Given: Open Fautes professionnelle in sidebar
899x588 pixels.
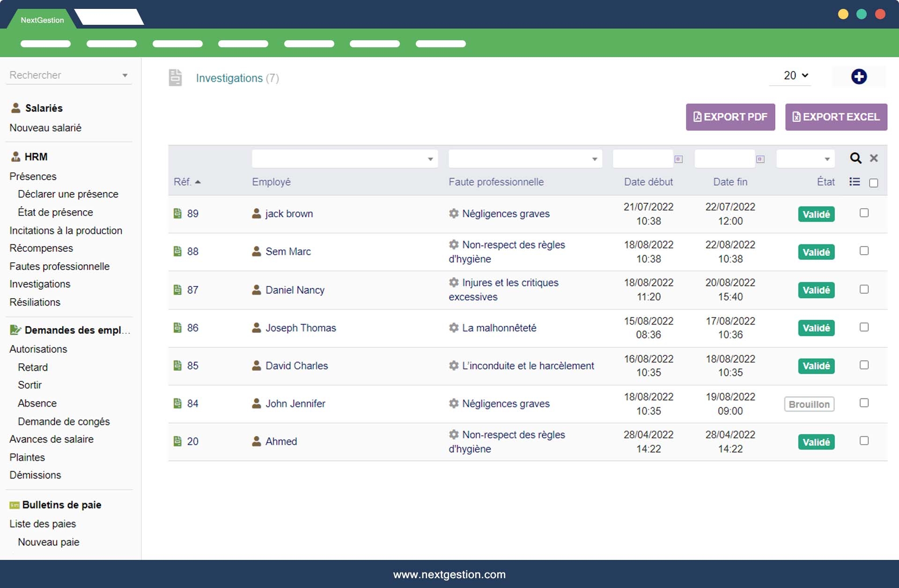Looking at the screenshot, I should pos(59,266).
